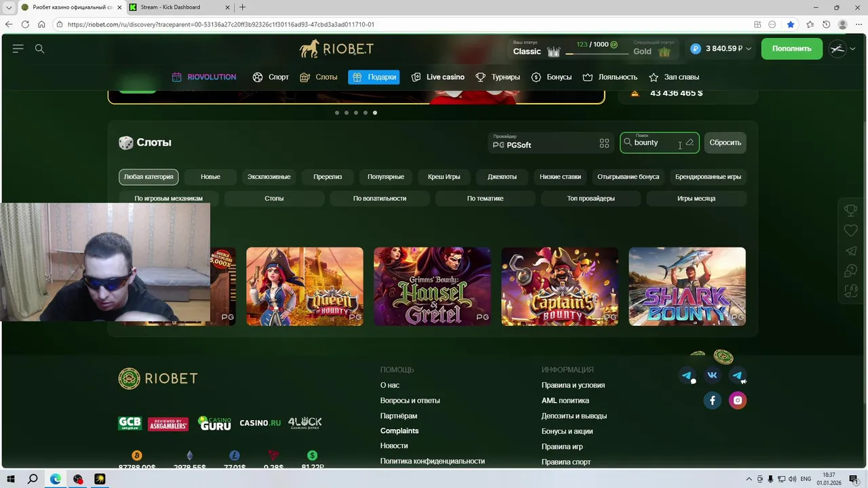The image size is (868, 488).
Task: Click the Вопросы и ответы footer link
Action: point(410,401)
